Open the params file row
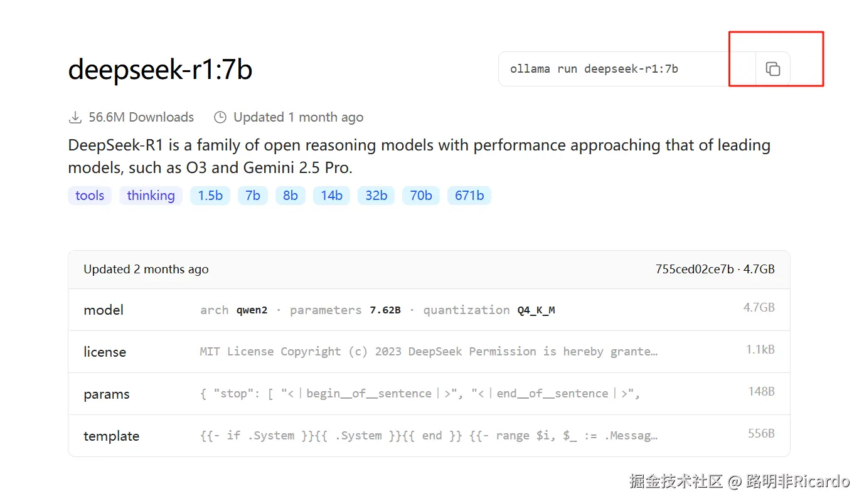Image resolution: width=864 pixels, height=504 pixels. coord(429,394)
